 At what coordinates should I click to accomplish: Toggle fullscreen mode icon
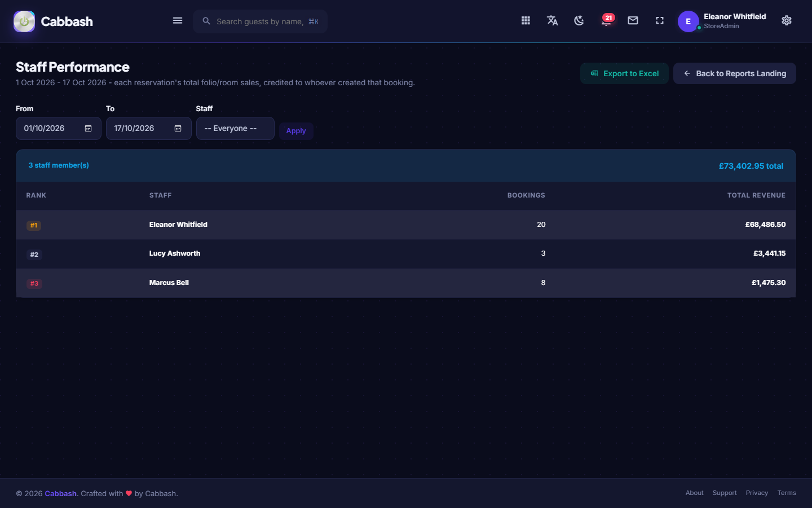(660, 21)
